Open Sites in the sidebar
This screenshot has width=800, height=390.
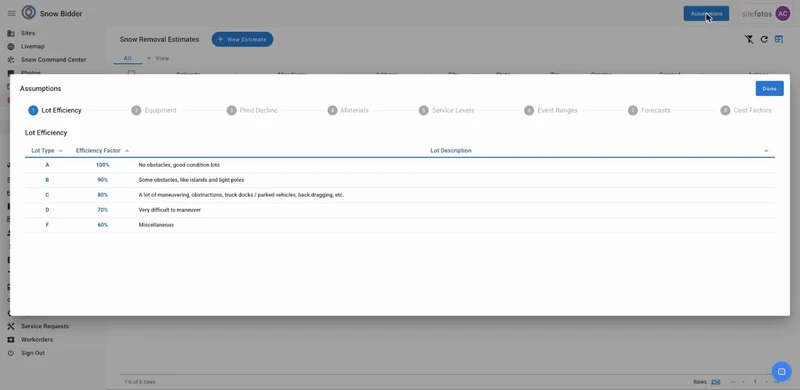28,33
